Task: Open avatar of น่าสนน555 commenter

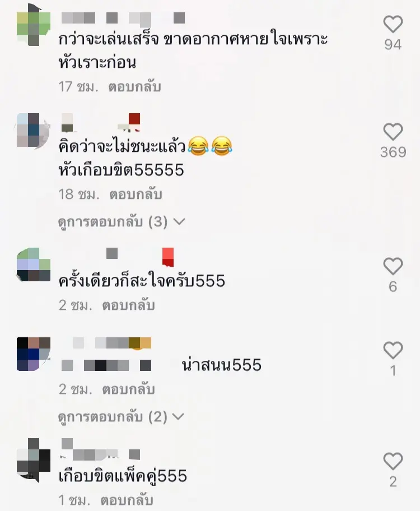Action: [x=34, y=354]
